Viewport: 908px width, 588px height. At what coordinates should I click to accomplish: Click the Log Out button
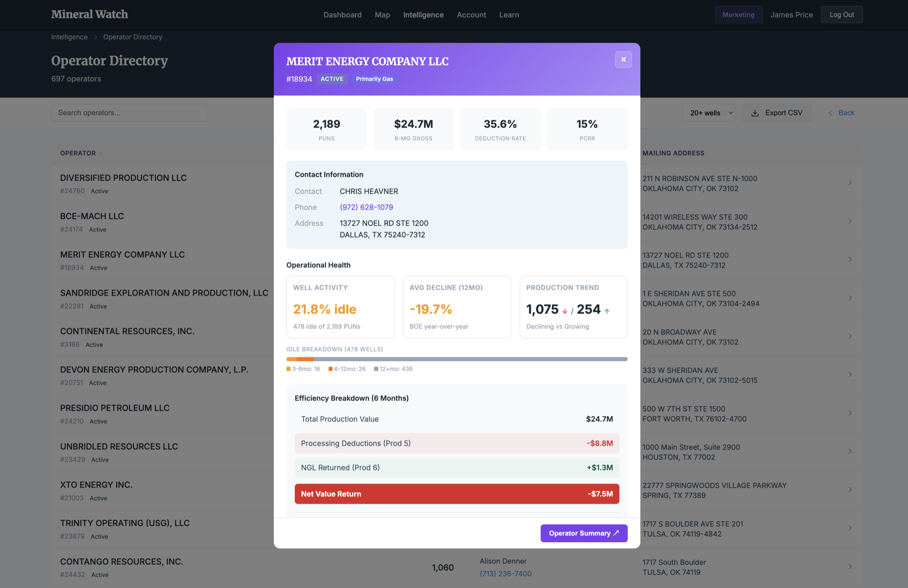(841, 15)
